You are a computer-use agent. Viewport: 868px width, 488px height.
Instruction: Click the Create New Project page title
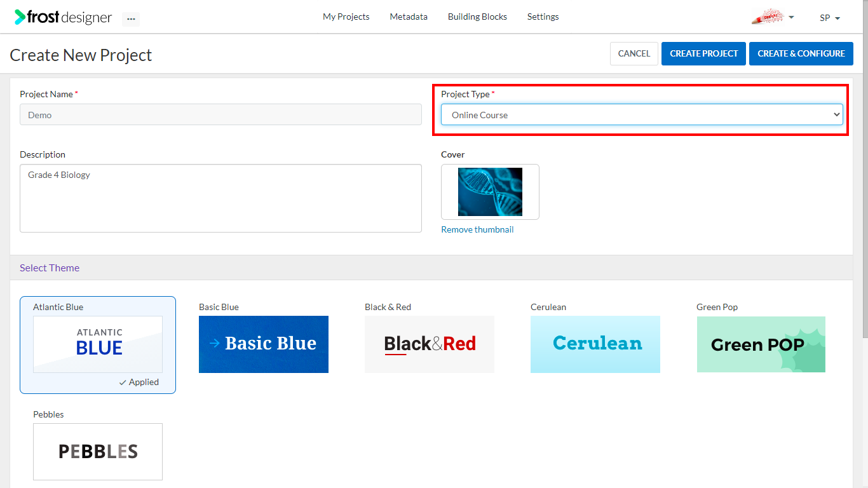click(x=81, y=55)
